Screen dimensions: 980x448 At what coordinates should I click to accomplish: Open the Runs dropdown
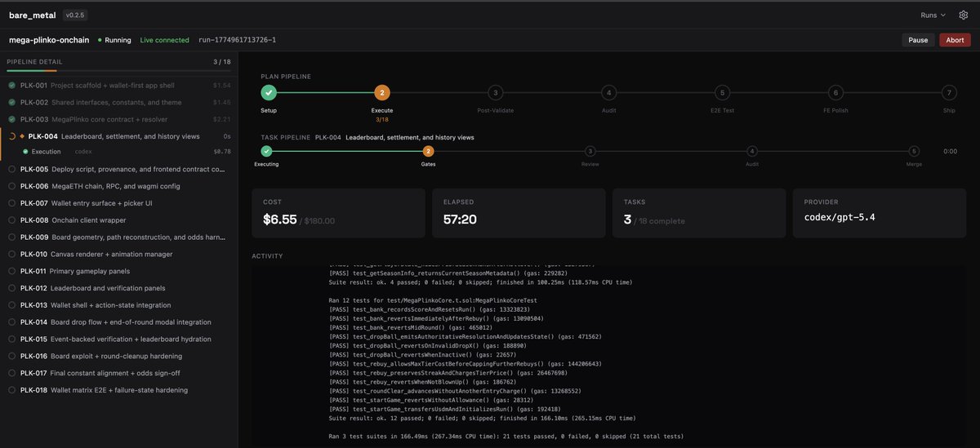[x=935, y=15]
